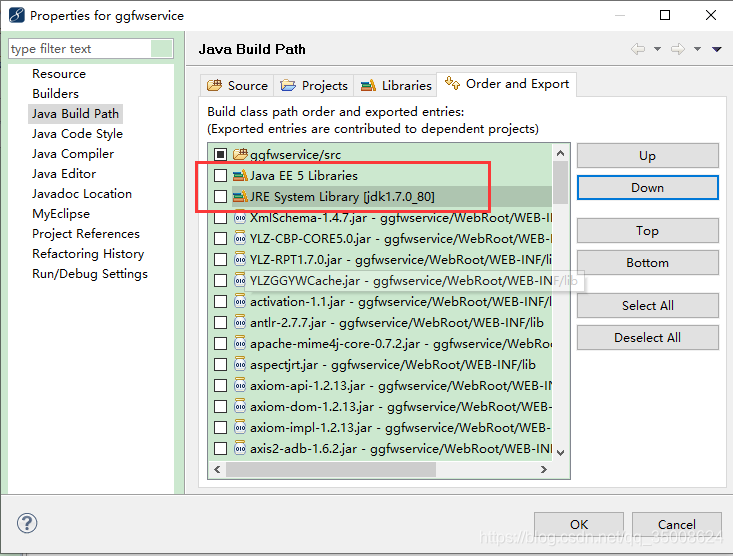This screenshot has width=733, height=556.
Task: Open Project References page
Action: 86,234
